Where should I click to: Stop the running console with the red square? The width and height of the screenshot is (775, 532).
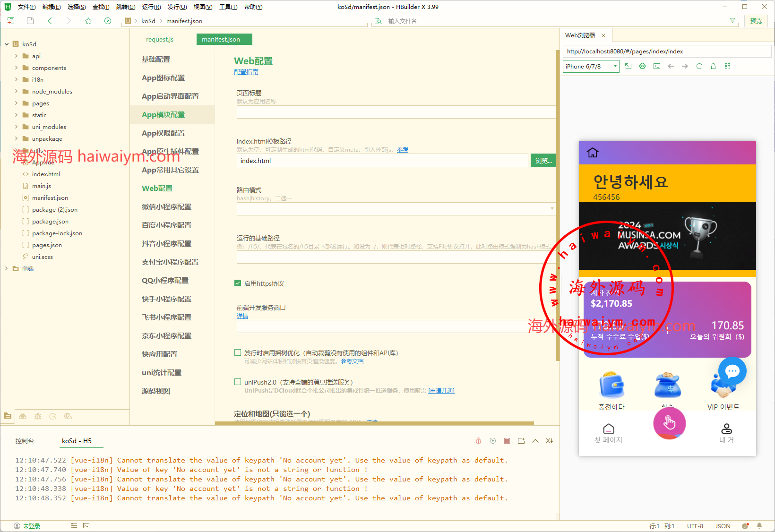coord(507,441)
